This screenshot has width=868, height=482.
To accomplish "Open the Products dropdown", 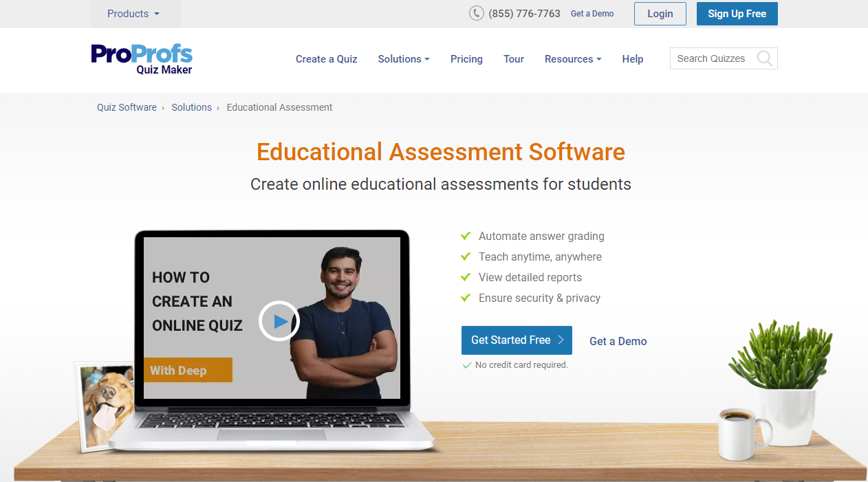I will coord(134,14).
